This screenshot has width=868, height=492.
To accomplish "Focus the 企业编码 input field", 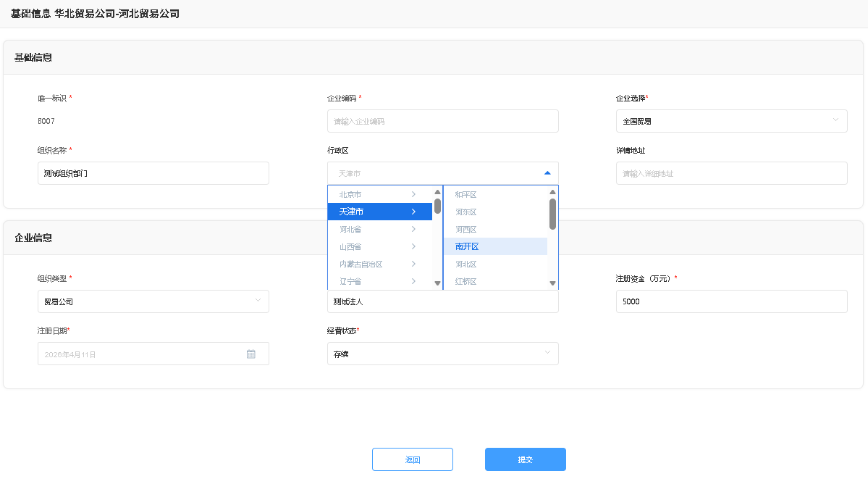I will pyautogui.click(x=442, y=121).
